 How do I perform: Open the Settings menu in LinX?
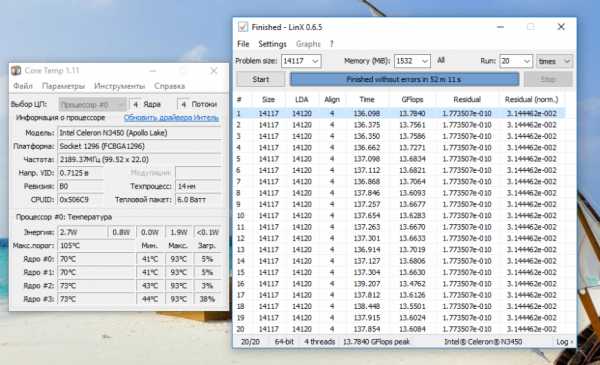pyautogui.click(x=272, y=44)
